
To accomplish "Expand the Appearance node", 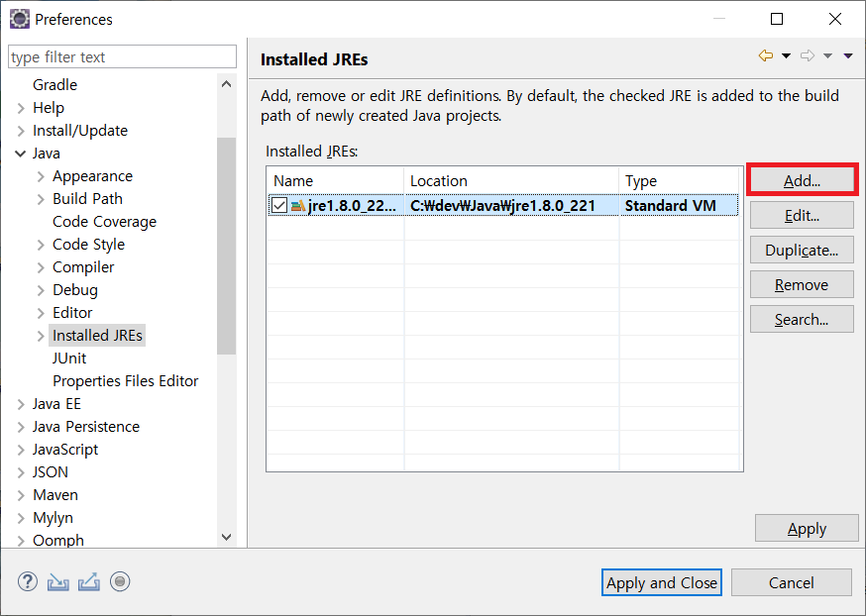I will 41,176.
